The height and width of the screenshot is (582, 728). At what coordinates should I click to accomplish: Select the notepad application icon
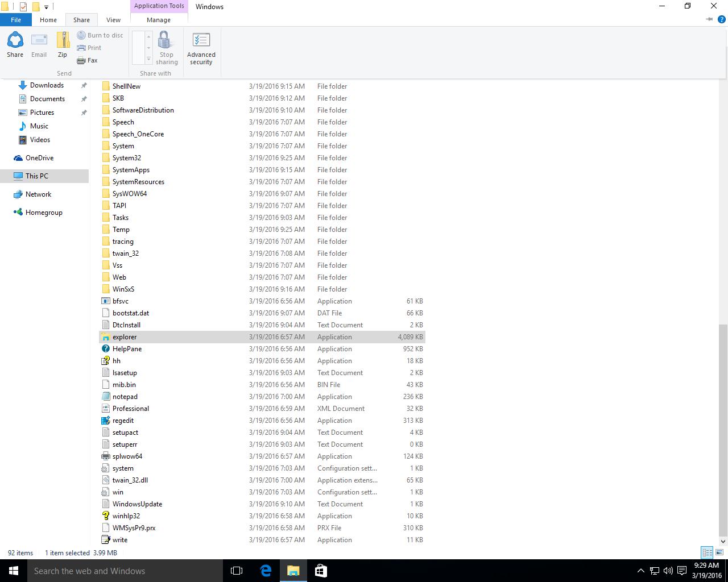tap(105, 397)
